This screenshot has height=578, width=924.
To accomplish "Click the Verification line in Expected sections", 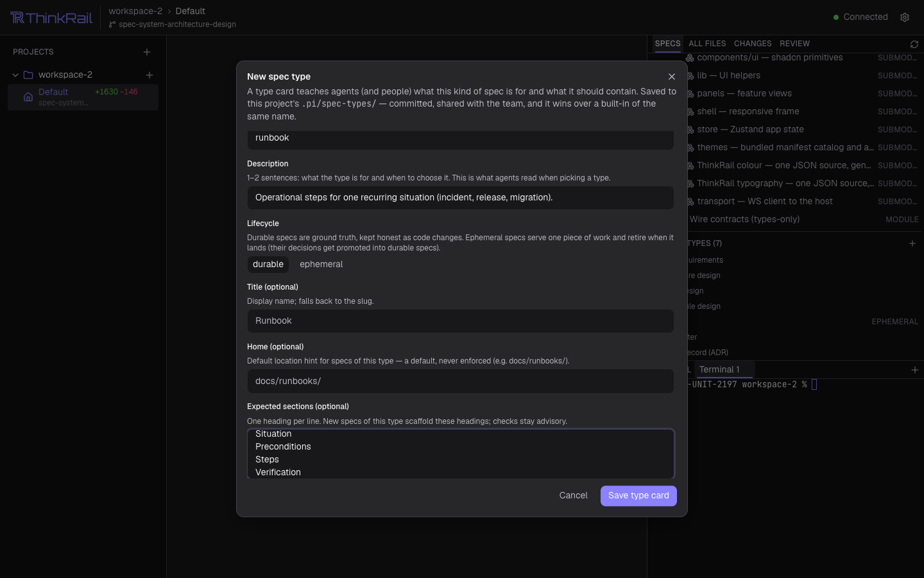I will coord(278,473).
